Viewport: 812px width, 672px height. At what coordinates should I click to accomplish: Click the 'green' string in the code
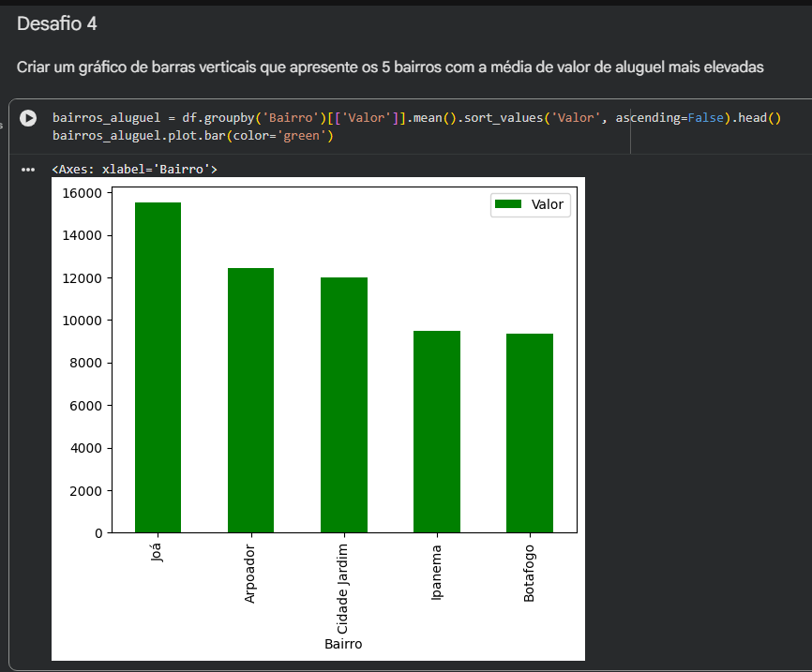302,136
